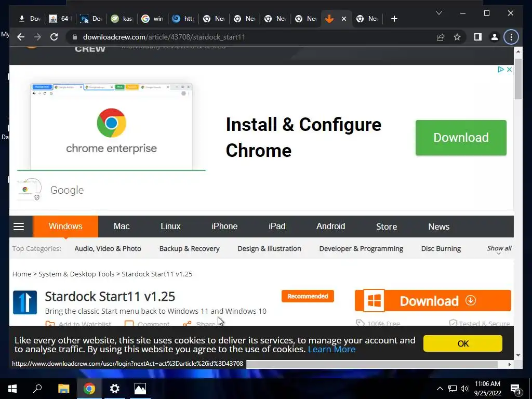Open taskbar search
The image size is (532, 399).
click(x=37, y=389)
